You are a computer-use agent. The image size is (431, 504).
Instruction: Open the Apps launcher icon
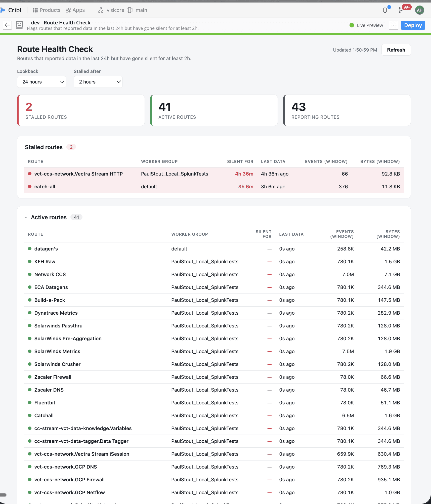click(x=68, y=10)
